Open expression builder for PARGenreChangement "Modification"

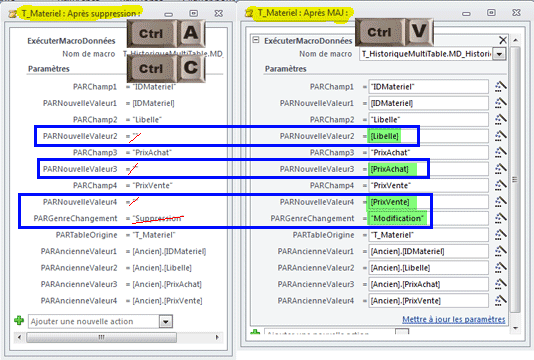pyautogui.click(x=500, y=218)
